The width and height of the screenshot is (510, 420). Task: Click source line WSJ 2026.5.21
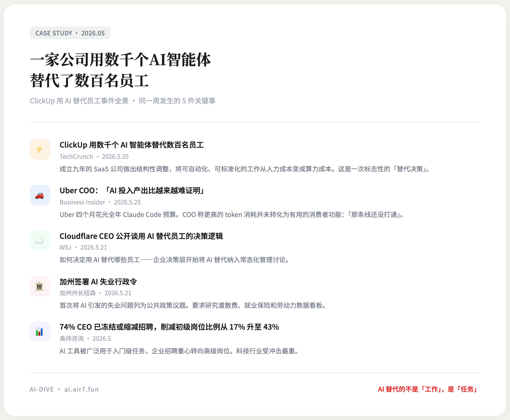(83, 247)
